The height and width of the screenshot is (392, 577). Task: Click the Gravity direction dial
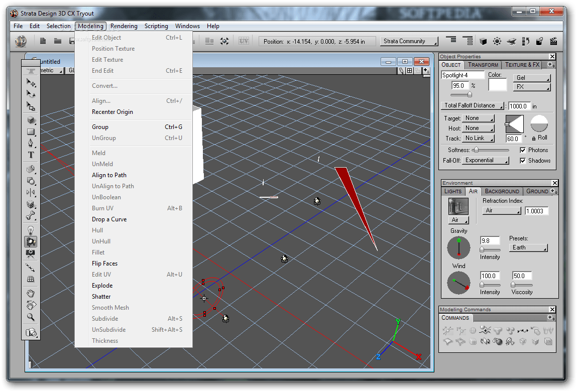coord(458,248)
